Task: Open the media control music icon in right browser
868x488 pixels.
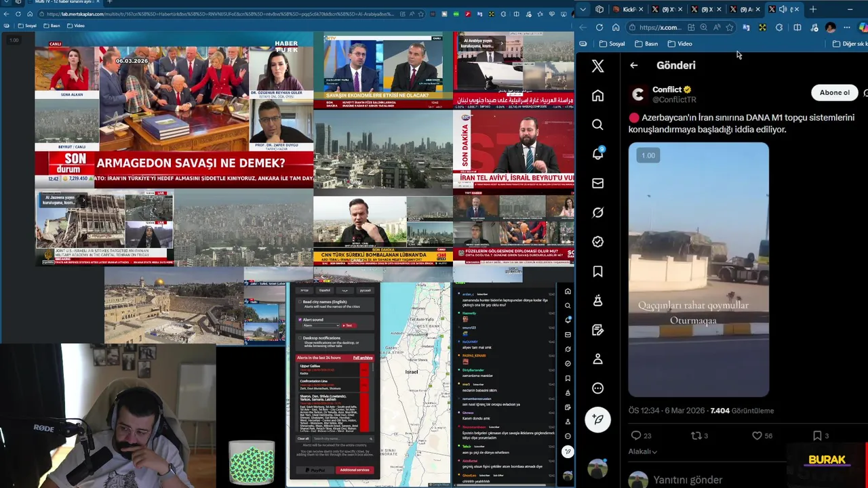Action: point(814,27)
